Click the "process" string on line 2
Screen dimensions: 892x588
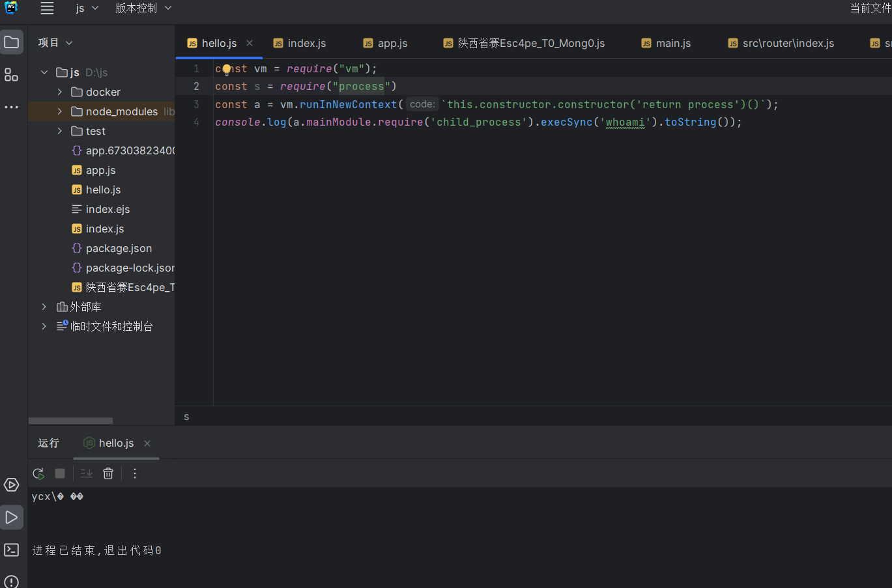(362, 87)
